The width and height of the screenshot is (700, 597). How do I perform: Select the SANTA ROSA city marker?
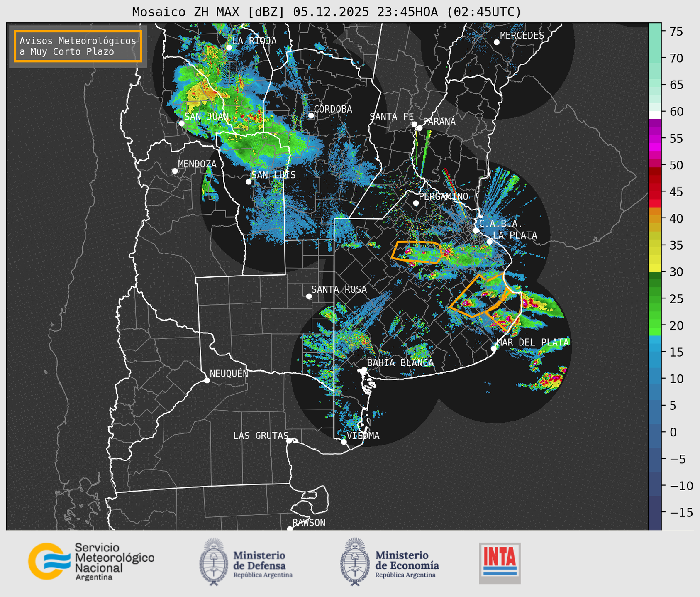tap(309, 296)
